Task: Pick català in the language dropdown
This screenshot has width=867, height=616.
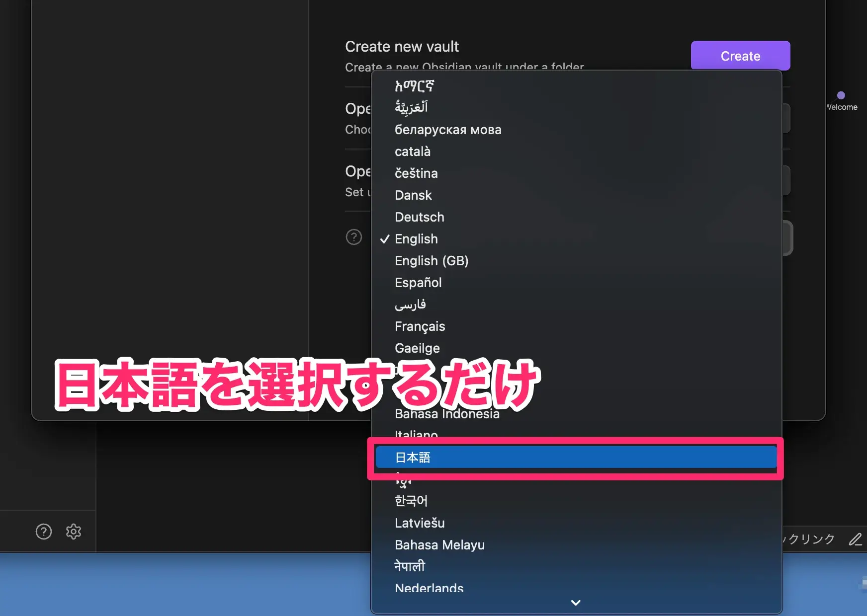Action: [x=577, y=152]
